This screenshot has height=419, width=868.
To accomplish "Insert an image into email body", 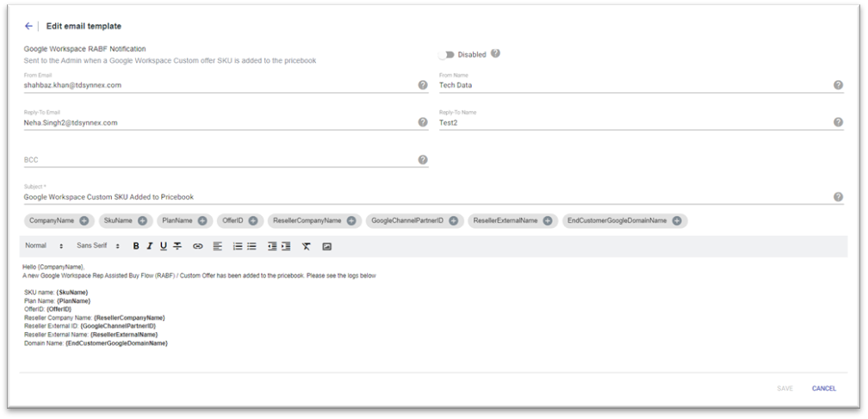I will click(326, 247).
